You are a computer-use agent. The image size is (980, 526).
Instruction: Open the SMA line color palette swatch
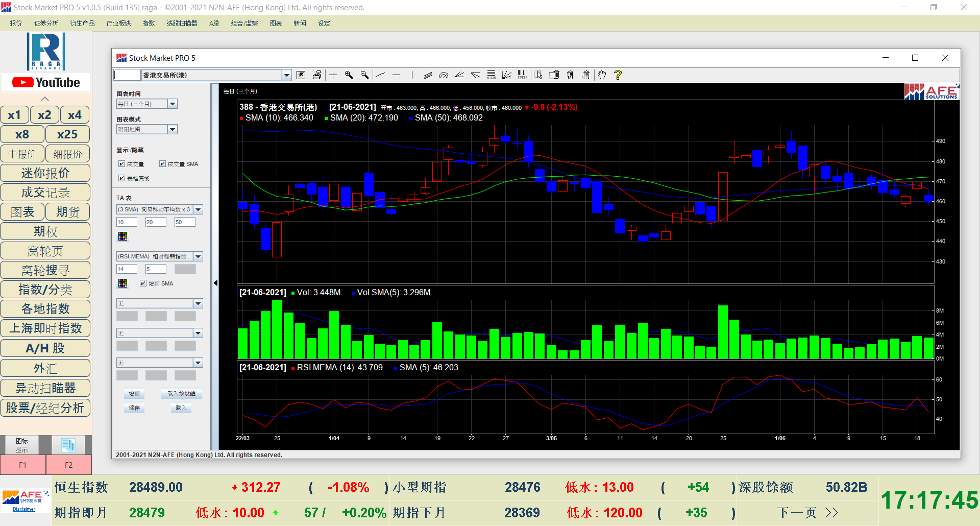[x=123, y=236]
